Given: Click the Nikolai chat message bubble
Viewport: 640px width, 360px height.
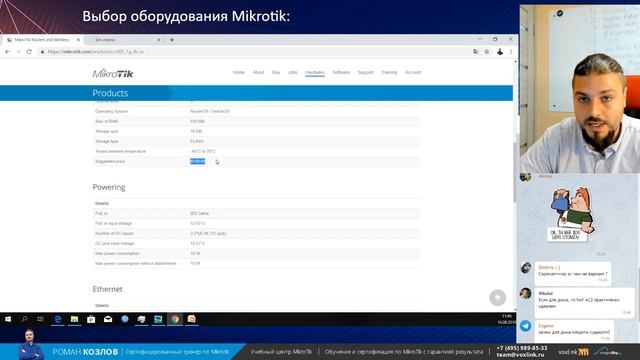Looking at the screenshot, I should click(x=584, y=303).
